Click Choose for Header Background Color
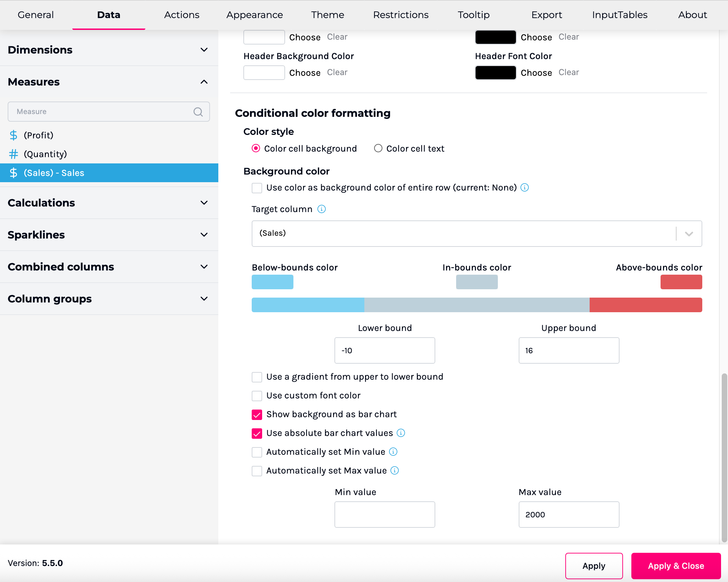The image size is (728, 582). coord(305,73)
